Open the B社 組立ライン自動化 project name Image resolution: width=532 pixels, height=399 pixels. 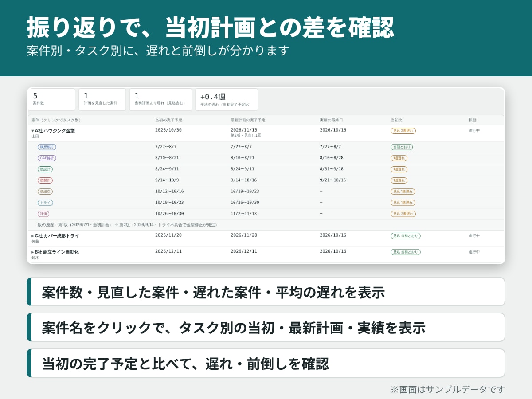point(57,252)
